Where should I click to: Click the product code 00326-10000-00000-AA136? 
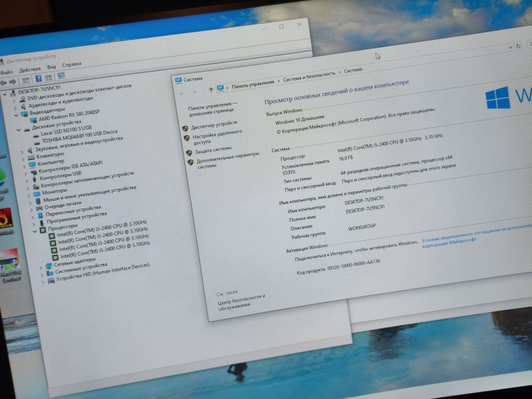(x=353, y=265)
